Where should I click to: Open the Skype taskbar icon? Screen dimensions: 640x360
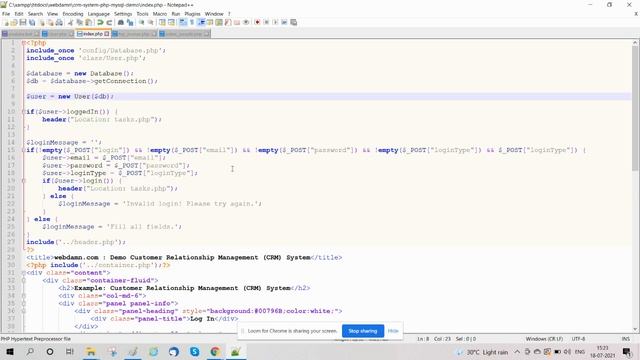pos(195,351)
